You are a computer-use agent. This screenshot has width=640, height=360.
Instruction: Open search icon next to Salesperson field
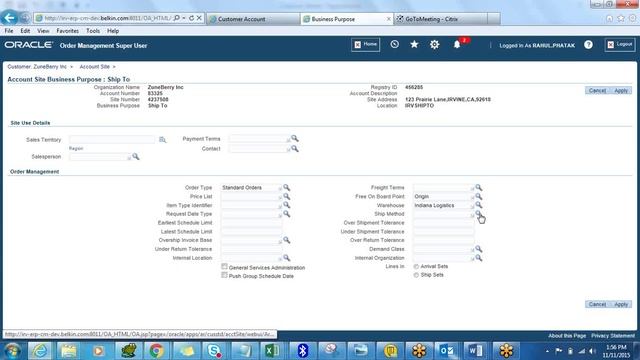136,156
